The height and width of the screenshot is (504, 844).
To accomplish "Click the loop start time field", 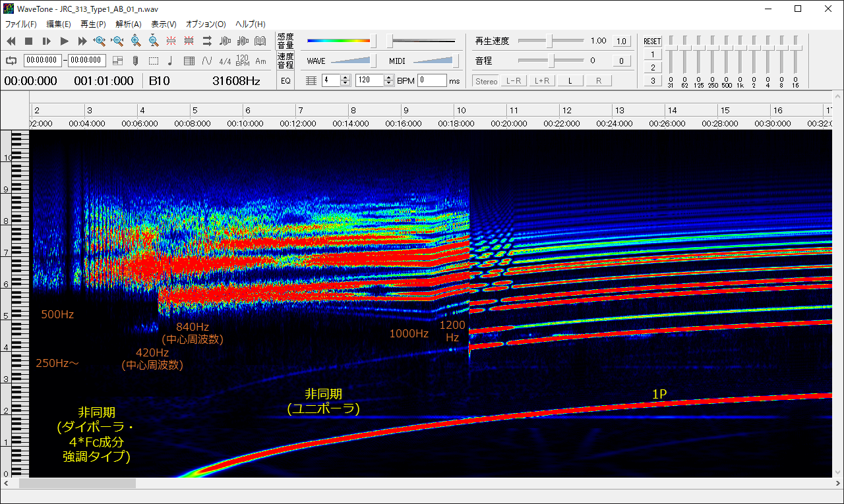I will [x=43, y=61].
